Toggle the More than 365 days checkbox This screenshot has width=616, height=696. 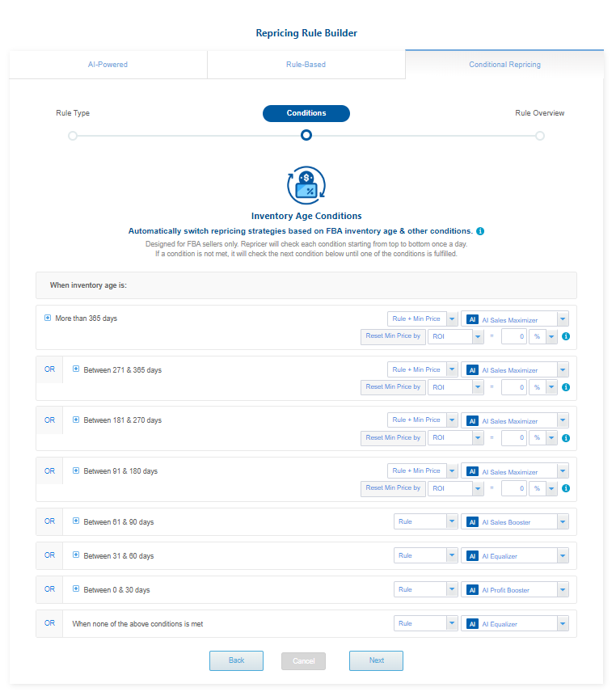(x=48, y=318)
